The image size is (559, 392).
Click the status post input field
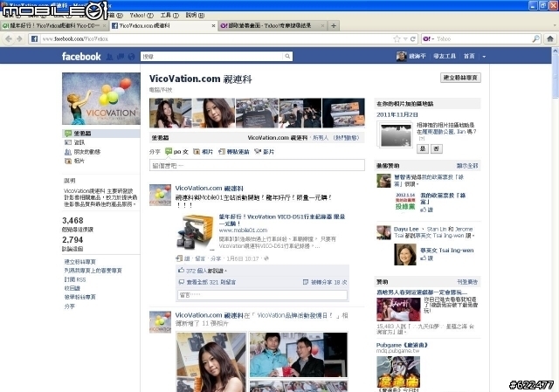pos(257,165)
